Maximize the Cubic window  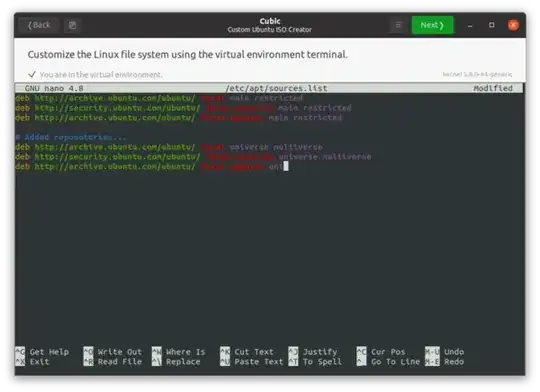[x=491, y=25]
